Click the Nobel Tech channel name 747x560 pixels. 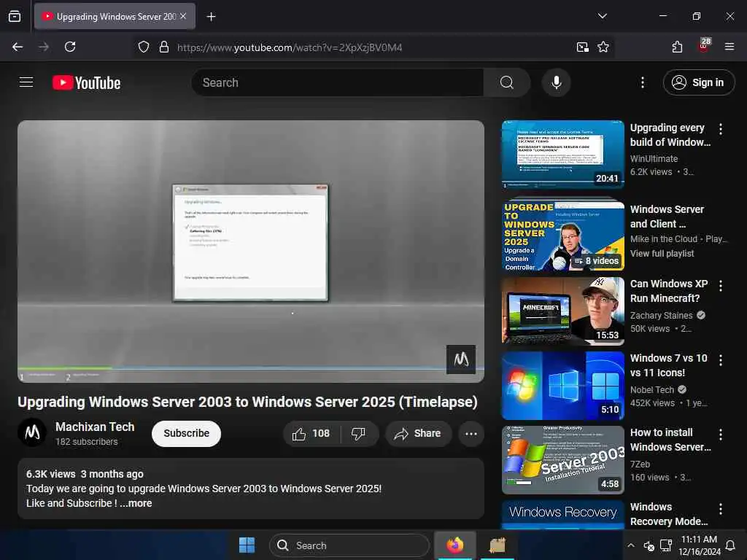651,389
